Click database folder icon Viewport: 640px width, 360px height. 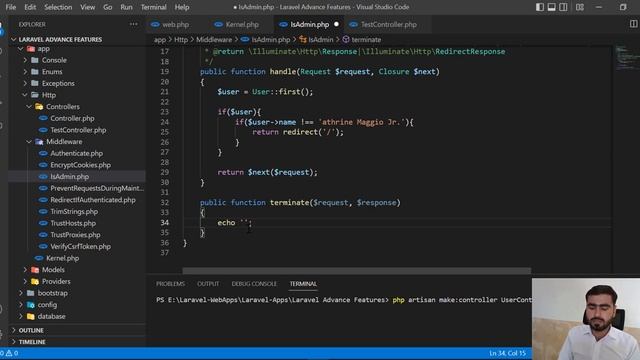pos(31,316)
